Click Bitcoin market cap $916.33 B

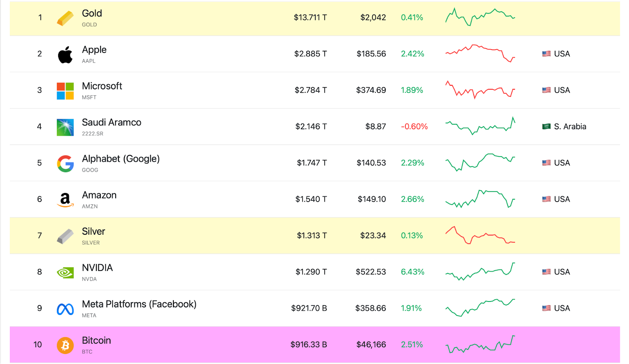coord(309,345)
